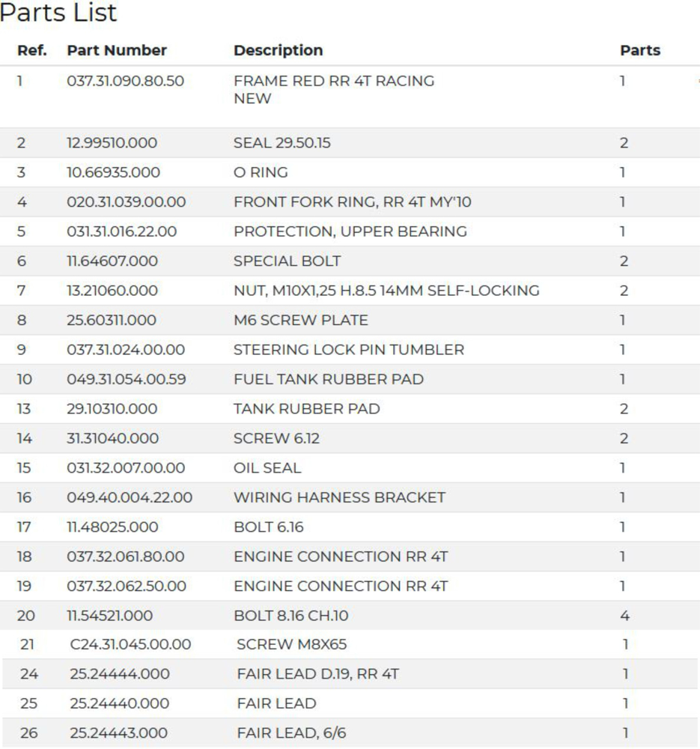This screenshot has width=700, height=749.
Task: Click the self-locking NUT M10X1,25 description
Action: coord(386,291)
